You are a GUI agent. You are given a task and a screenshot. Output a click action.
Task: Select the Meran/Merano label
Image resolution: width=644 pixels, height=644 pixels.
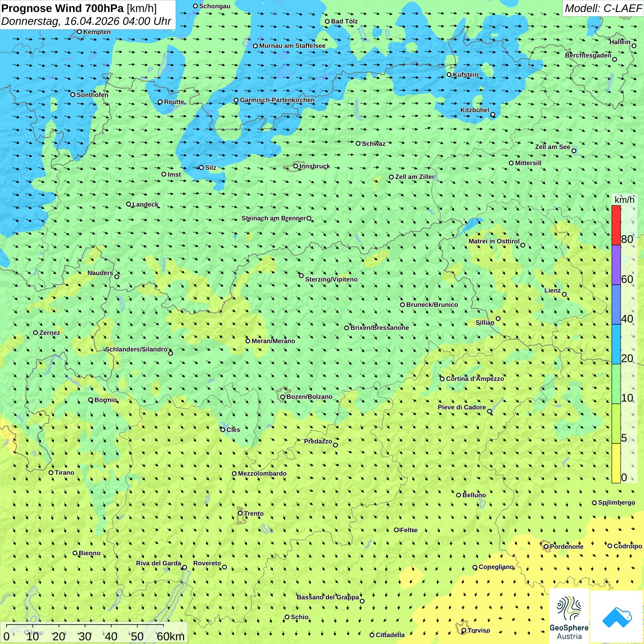point(273,341)
